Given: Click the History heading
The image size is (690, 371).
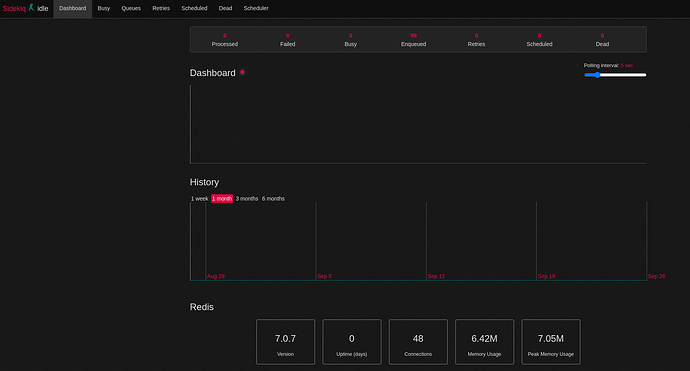Looking at the screenshot, I should click(x=204, y=182).
